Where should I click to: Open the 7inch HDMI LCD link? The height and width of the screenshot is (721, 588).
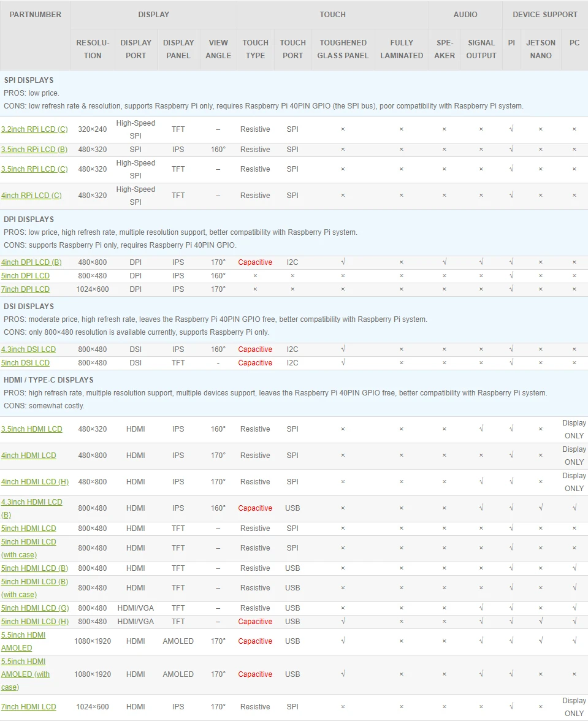click(x=28, y=707)
